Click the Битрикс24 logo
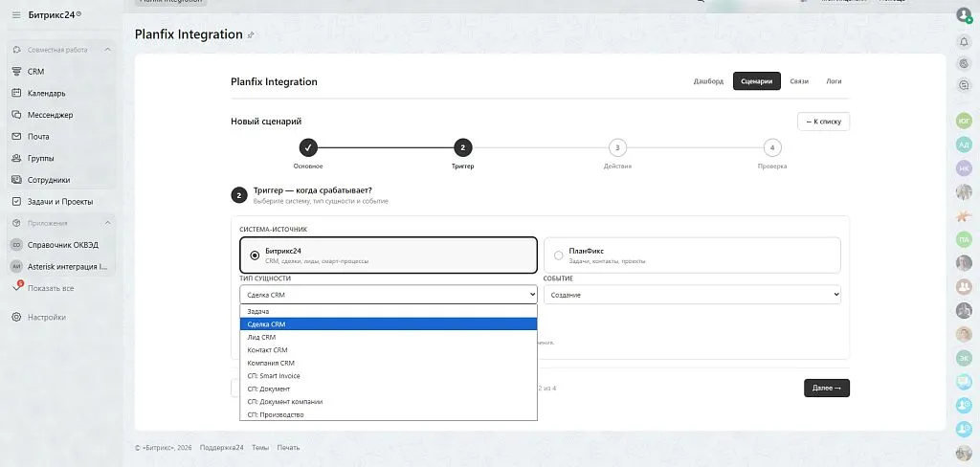This screenshot has width=980, height=467. tap(55, 14)
